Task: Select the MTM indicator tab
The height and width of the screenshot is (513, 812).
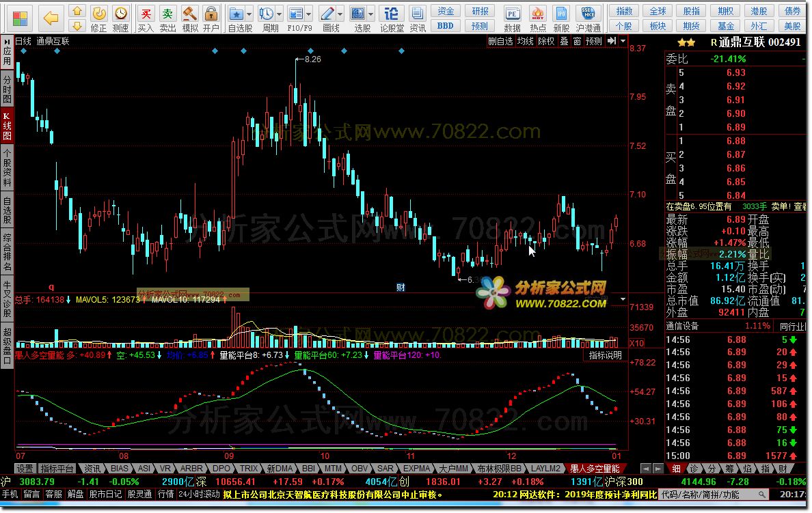Action: [x=333, y=469]
